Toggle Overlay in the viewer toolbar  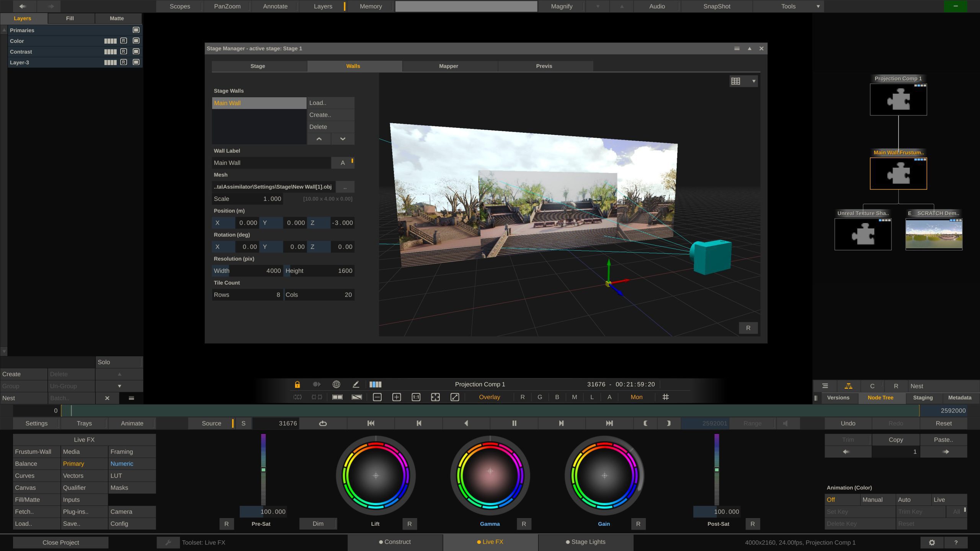[x=489, y=397]
